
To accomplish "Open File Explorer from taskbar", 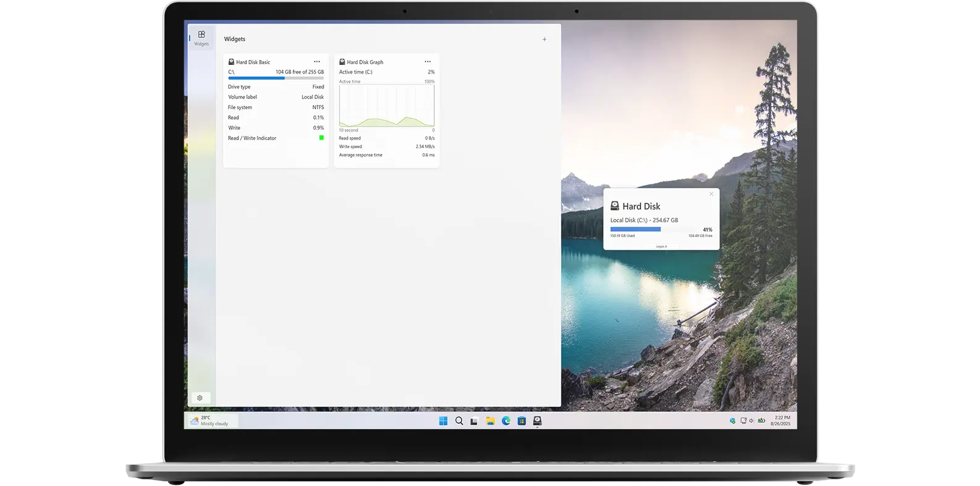I will 490,421.
